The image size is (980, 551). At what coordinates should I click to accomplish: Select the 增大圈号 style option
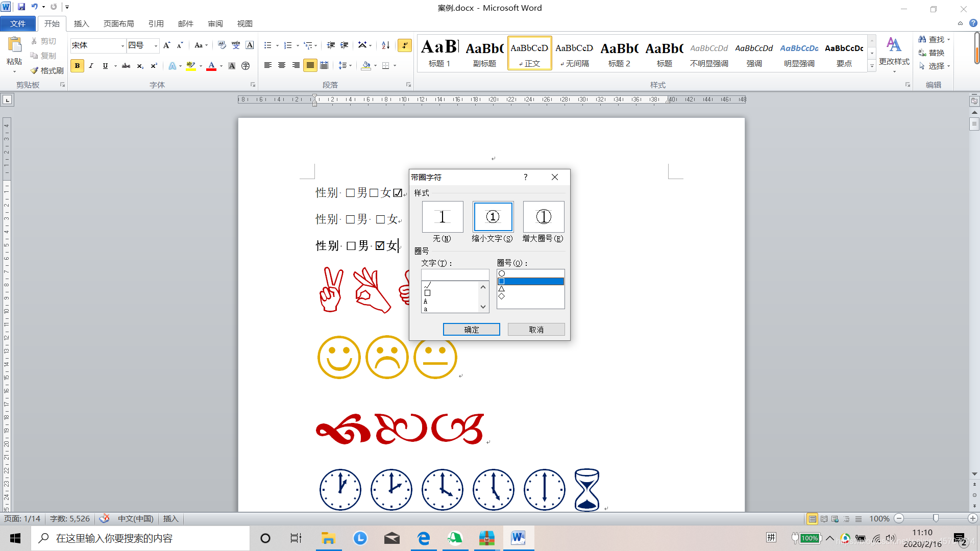click(544, 217)
